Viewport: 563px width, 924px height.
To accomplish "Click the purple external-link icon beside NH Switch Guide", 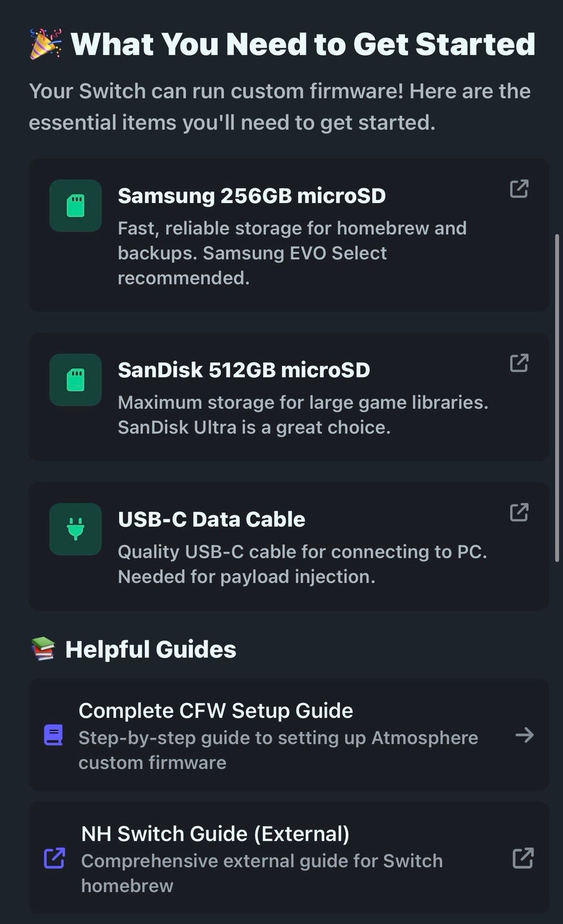I will click(55, 858).
